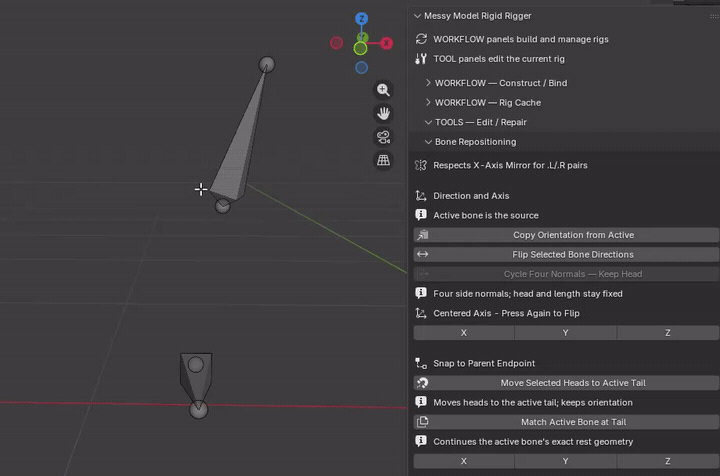Viewport: 720px width, 476px height.
Task: Toggle the camera view icon
Action: coord(383,137)
